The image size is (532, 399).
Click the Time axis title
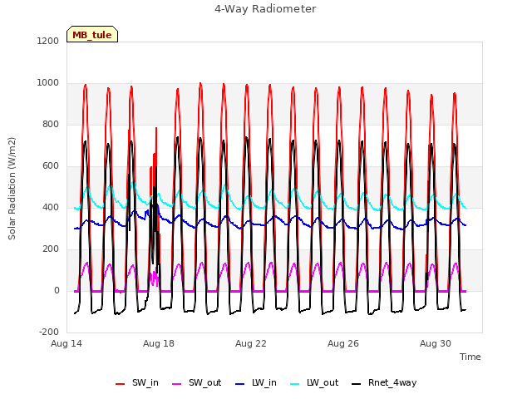coord(470,357)
